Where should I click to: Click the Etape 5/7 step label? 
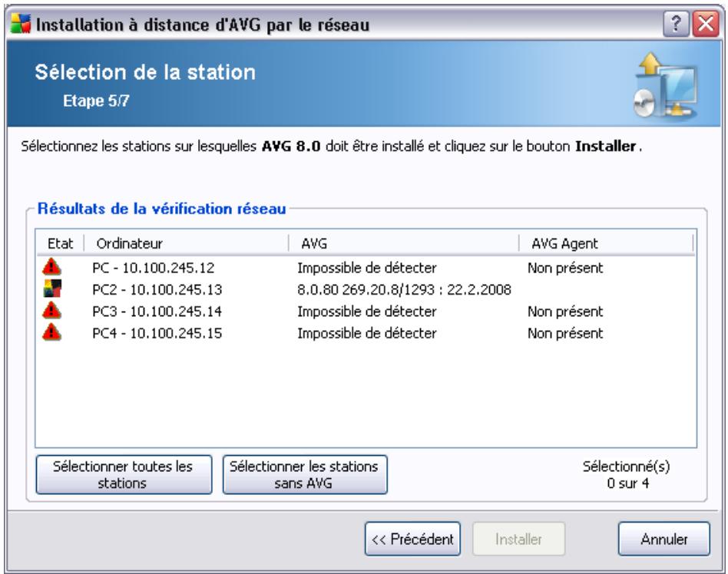point(96,101)
